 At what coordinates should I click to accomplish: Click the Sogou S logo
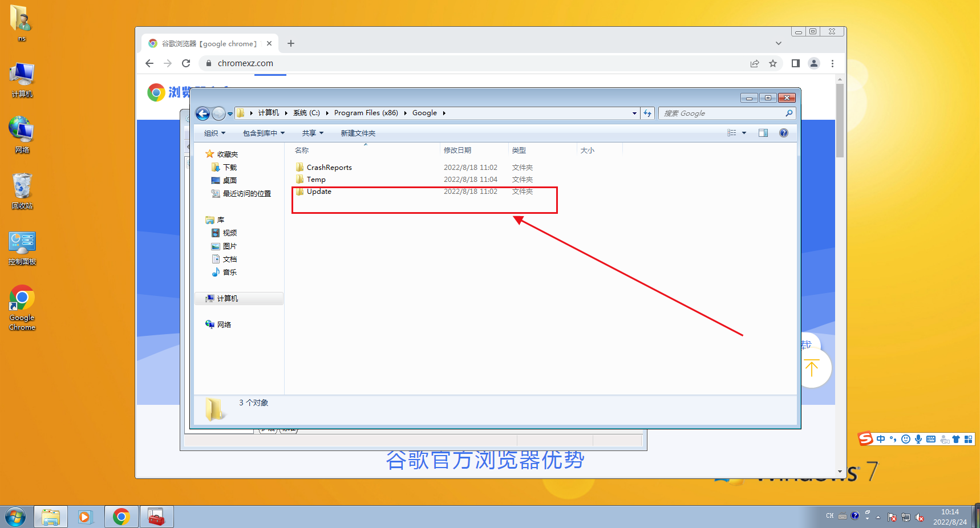866,438
